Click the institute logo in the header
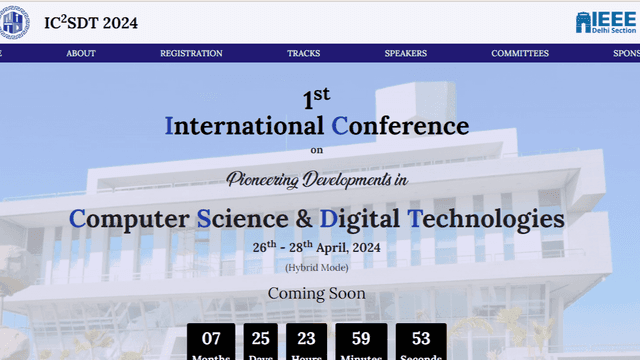This screenshot has width=640, height=360. point(14,22)
